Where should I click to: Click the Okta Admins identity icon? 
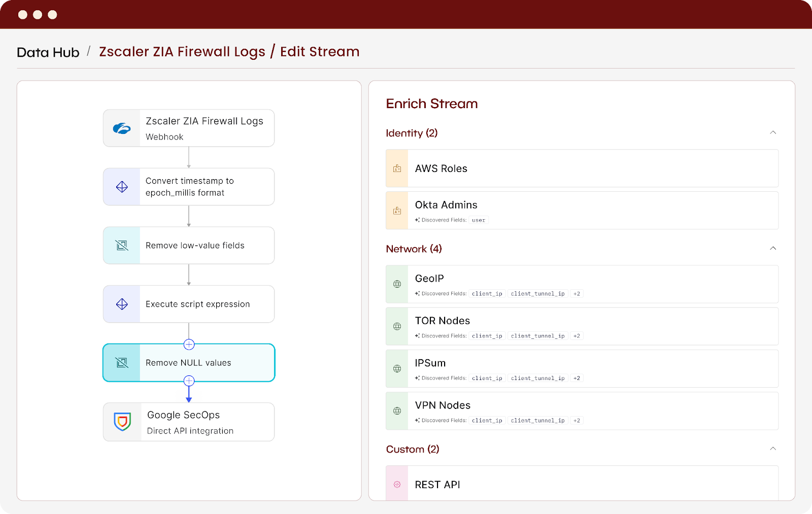pyautogui.click(x=397, y=211)
